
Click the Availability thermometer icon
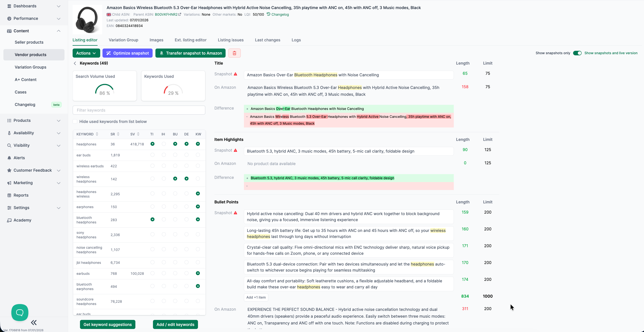(9, 133)
